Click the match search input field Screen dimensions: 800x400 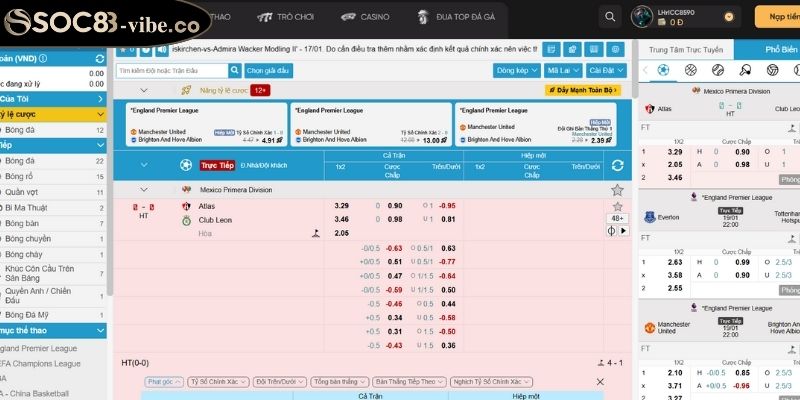(x=173, y=71)
